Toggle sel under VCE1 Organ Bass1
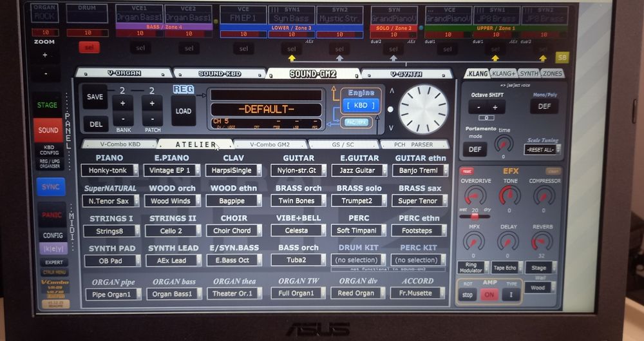Image resolution: width=644 pixels, height=341 pixels. click(140, 48)
